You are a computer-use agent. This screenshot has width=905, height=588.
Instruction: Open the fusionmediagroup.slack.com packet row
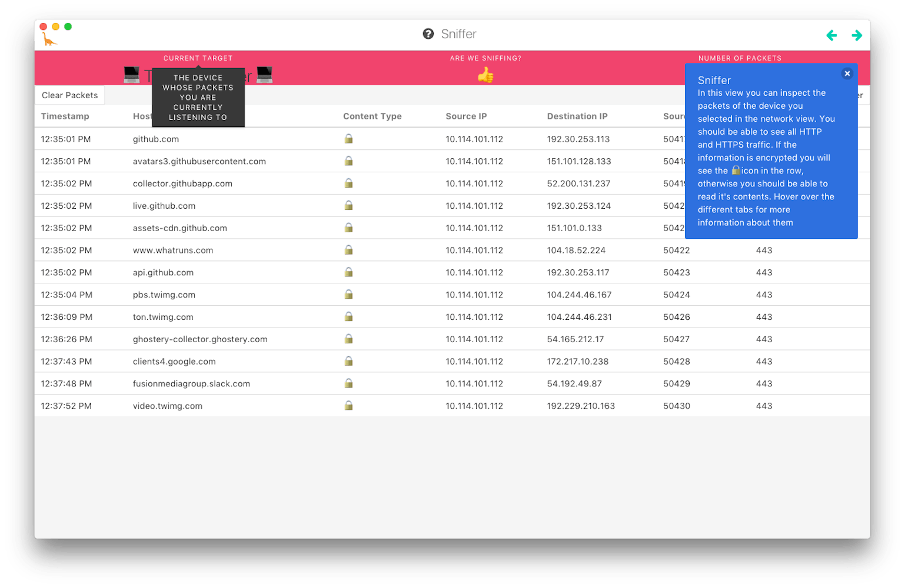point(452,383)
